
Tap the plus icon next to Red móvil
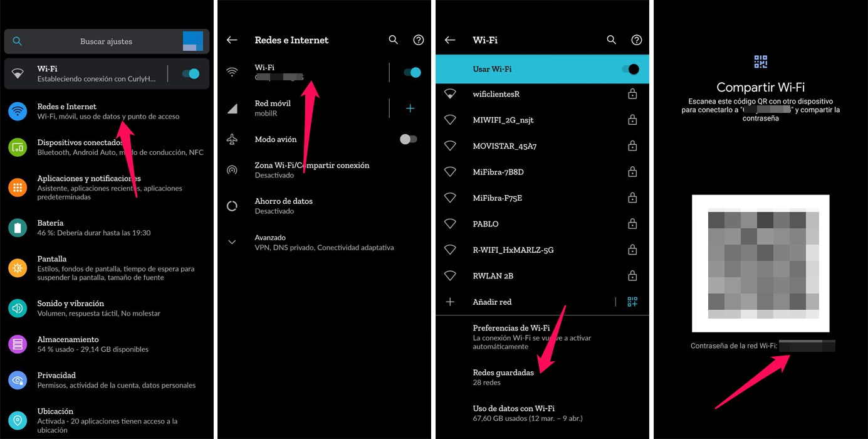(410, 108)
